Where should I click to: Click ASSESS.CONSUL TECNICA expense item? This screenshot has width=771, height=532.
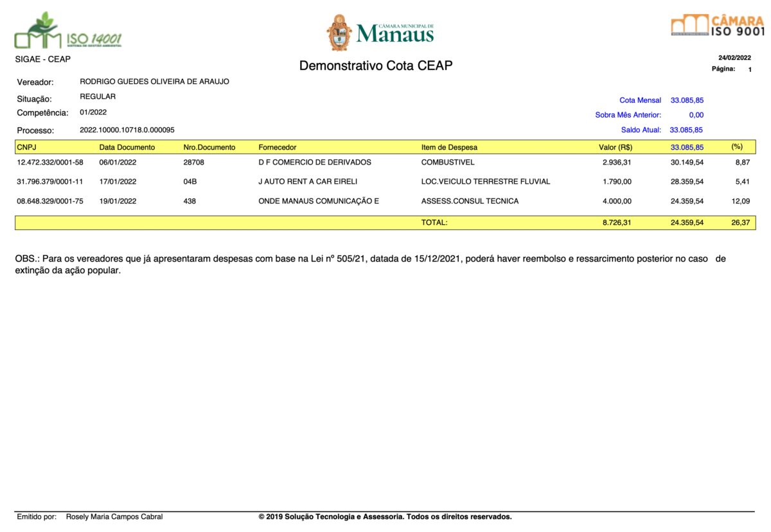(470, 201)
